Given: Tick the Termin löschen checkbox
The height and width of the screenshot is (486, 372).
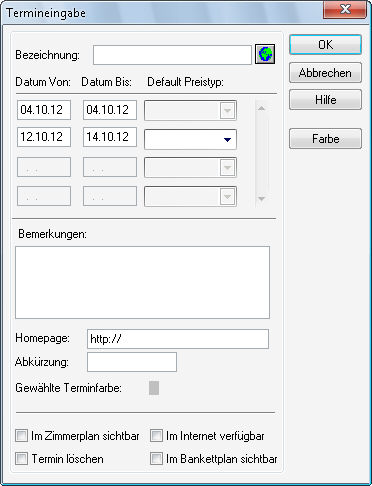Looking at the screenshot, I should 21,458.
